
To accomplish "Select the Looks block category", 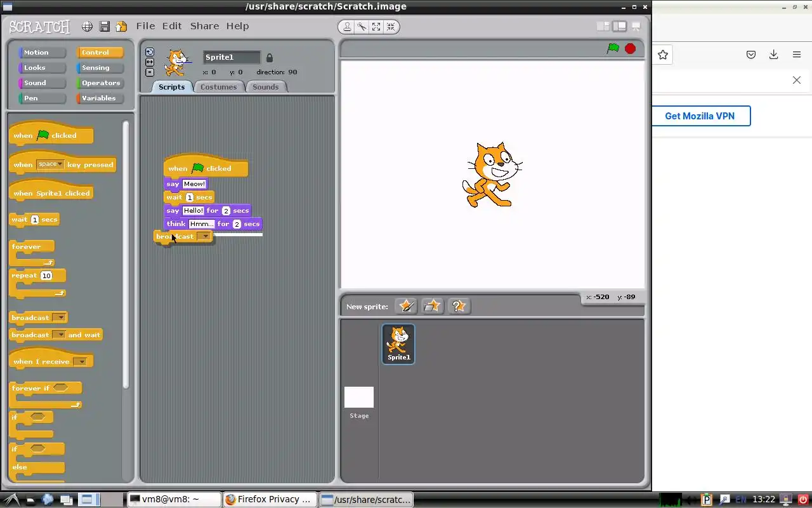I will [42, 68].
